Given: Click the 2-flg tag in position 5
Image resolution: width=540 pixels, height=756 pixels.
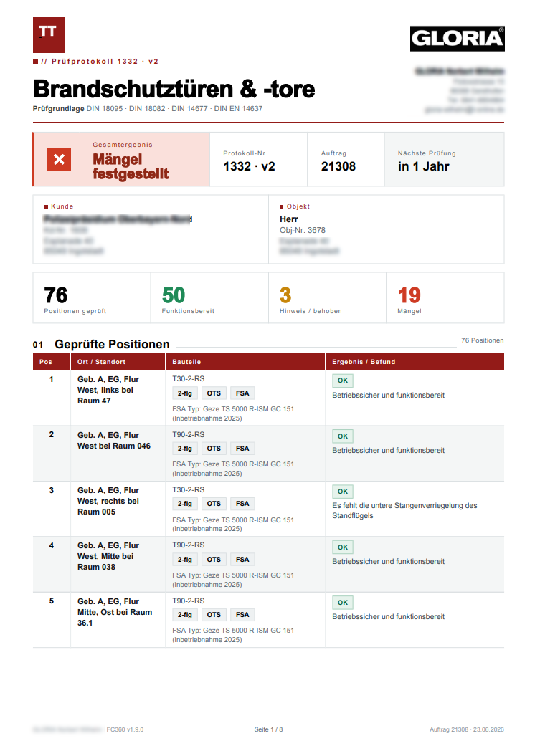Looking at the screenshot, I should click(185, 615).
